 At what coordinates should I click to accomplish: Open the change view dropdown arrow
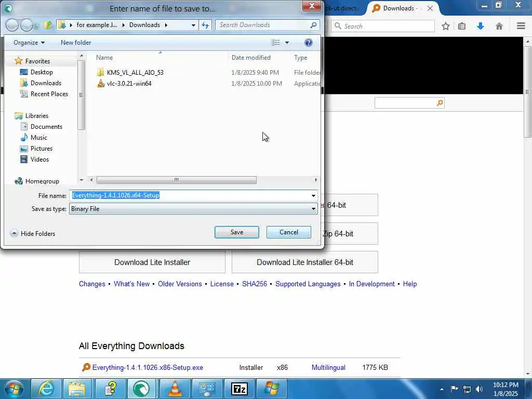pyautogui.click(x=287, y=43)
